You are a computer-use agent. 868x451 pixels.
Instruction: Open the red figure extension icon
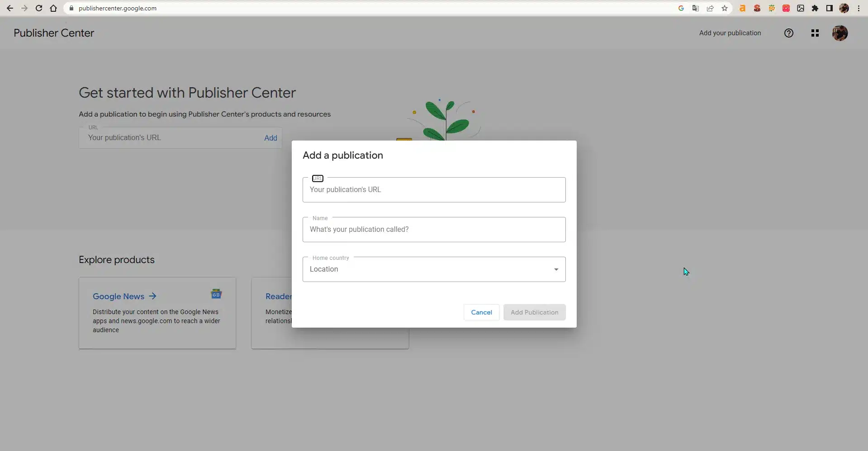pos(757,8)
